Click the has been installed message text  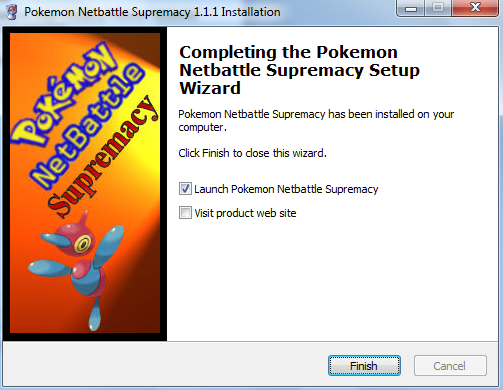[316, 120]
